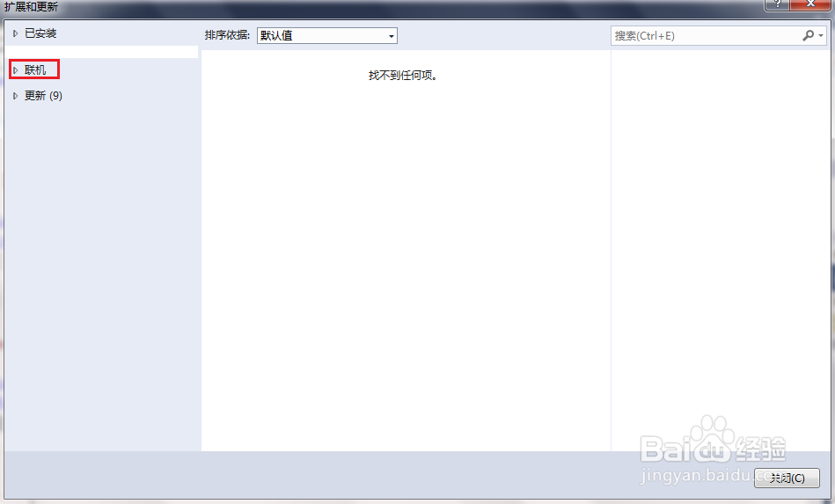Close the 扩展和更新 dialog window
Image resolution: width=835 pixels, height=504 pixels.
810,4
